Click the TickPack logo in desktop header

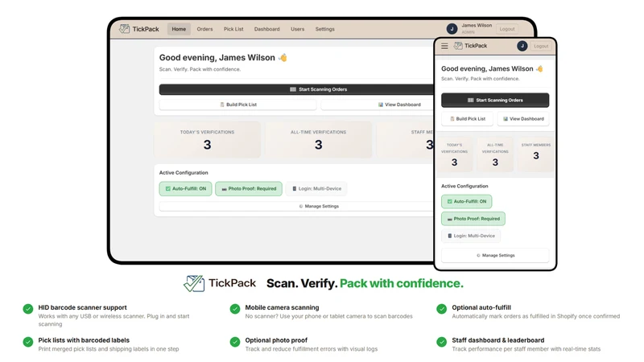(138, 29)
